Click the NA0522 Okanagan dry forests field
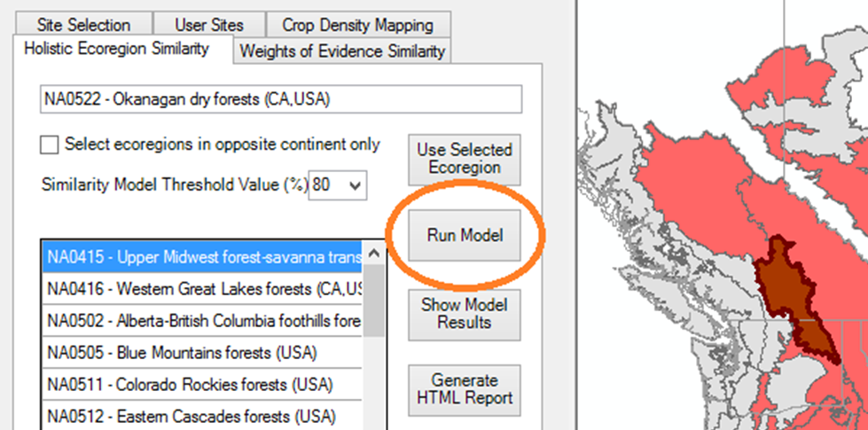Viewport: 868px width, 430px height. (281, 99)
